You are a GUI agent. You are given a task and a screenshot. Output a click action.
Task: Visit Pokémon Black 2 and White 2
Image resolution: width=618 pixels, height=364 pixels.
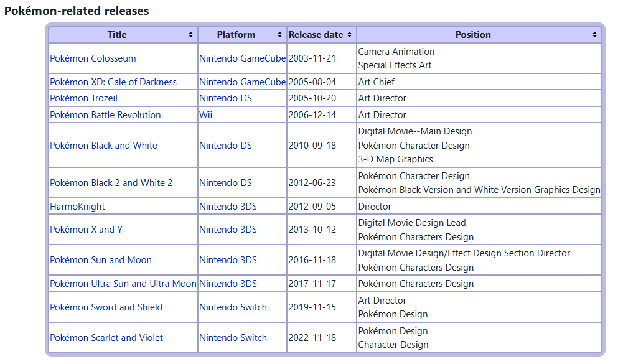tap(111, 183)
